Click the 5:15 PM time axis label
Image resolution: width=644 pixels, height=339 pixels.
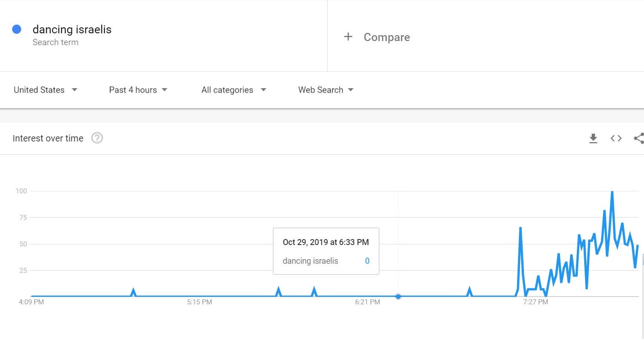(199, 302)
